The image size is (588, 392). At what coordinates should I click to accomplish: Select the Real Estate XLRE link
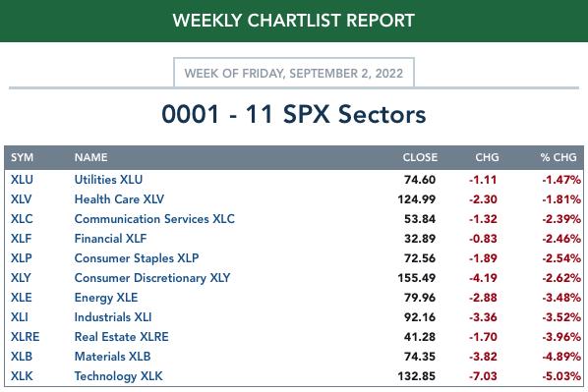[x=122, y=337]
